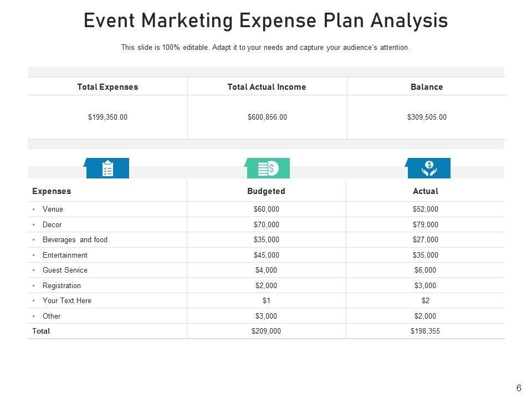Click the $309,505.00 balance value

427,117
